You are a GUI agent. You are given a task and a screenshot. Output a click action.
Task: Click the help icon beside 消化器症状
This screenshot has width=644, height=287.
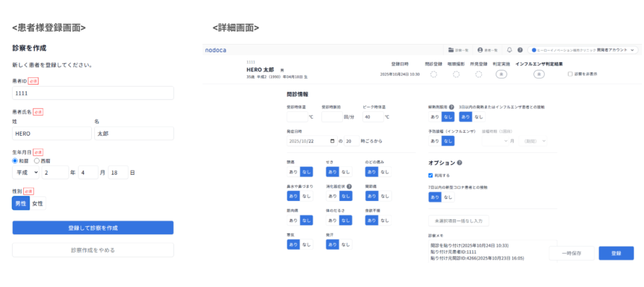(349, 187)
